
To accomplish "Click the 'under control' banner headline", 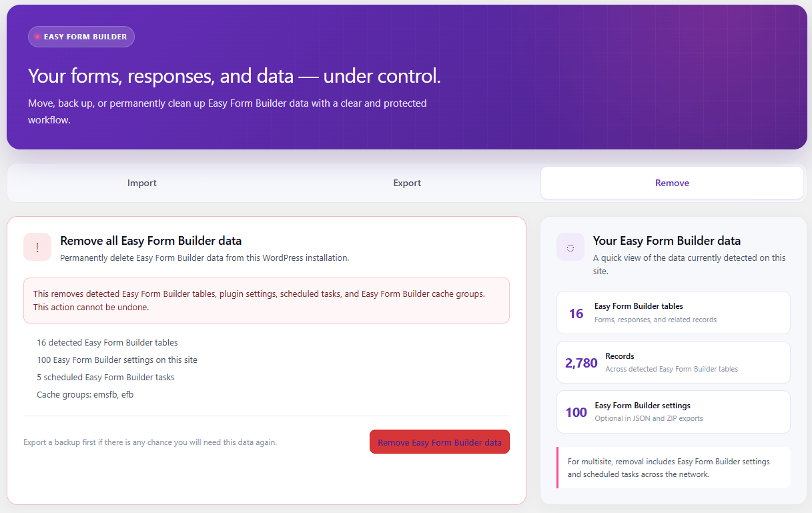I will click(234, 76).
